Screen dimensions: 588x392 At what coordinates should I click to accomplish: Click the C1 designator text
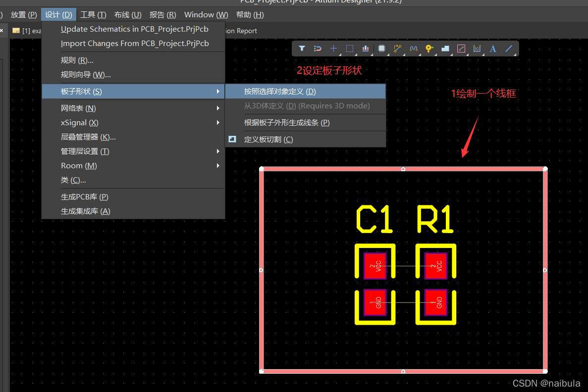tap(374, 219)
